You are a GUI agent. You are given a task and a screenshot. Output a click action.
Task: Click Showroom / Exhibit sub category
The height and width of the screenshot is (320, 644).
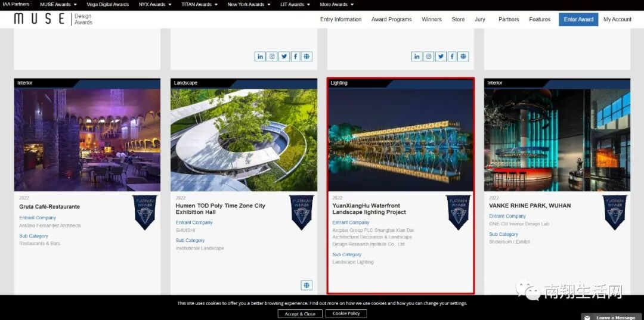coord(509,242)
